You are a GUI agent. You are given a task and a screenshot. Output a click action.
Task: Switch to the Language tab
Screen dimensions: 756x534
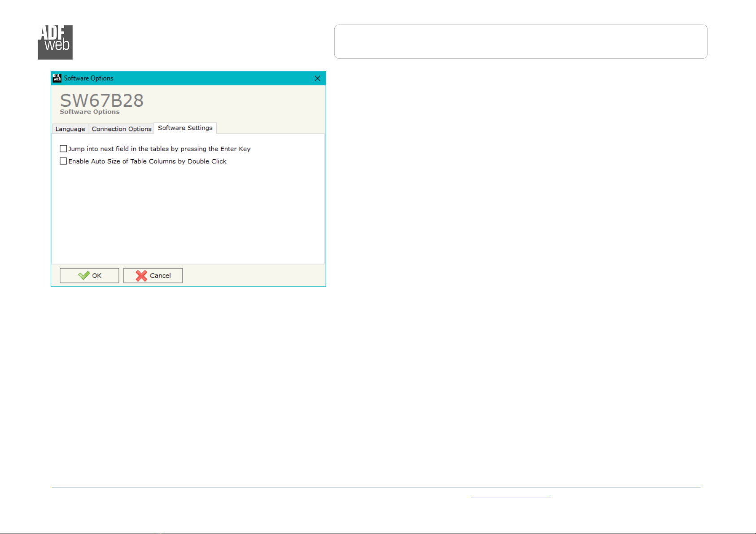point(70,129)
